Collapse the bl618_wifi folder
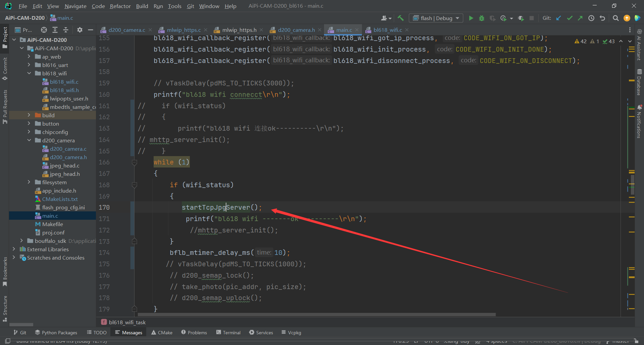This screenshot has width=644, height=345. click(x=29, y=73)
